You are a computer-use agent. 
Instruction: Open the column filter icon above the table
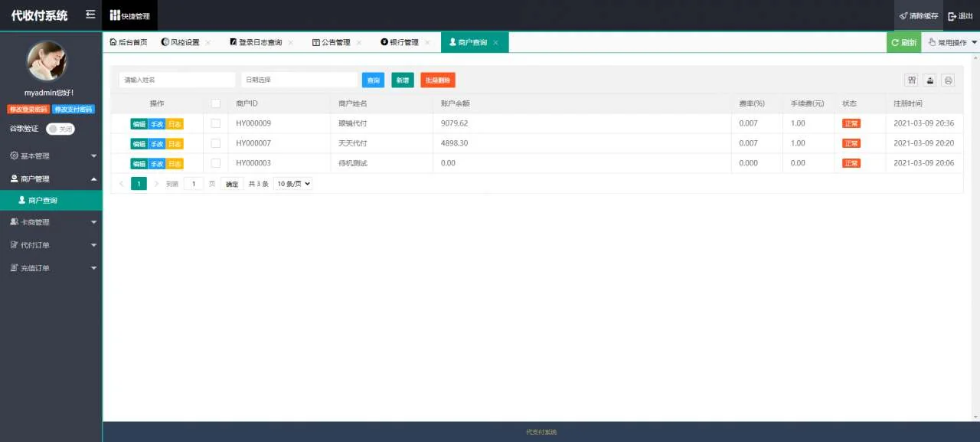point(911,80)
